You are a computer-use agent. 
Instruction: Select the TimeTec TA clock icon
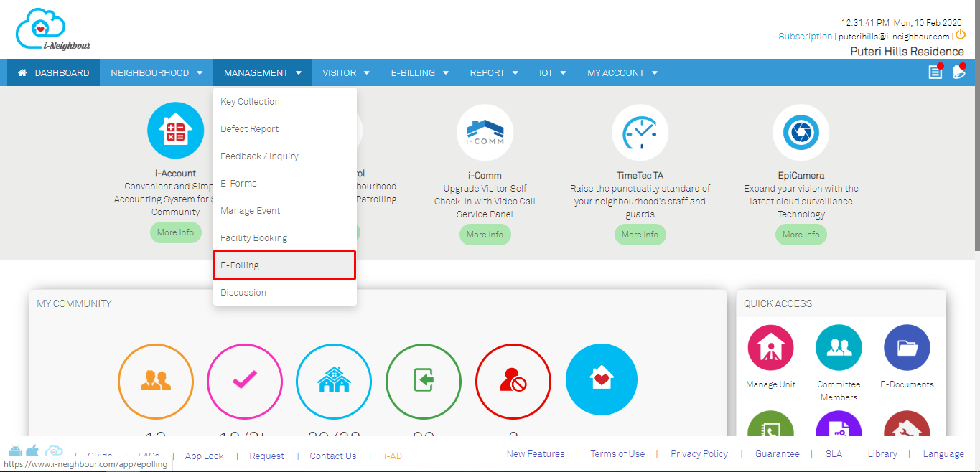point(640,132)
